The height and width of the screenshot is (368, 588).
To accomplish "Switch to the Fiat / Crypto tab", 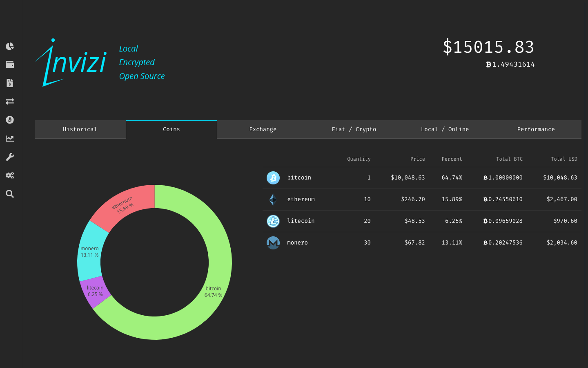I will tap(354, 129).
